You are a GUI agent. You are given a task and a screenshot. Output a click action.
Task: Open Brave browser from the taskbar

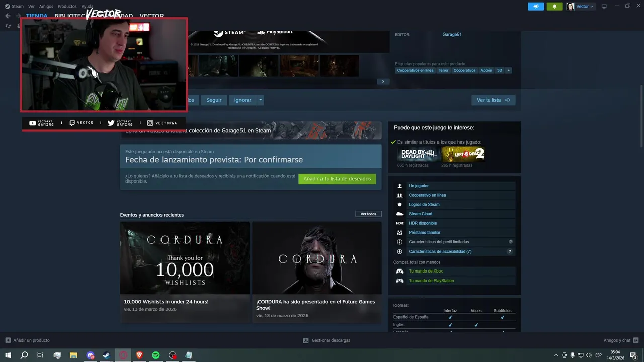click(x=139, y=355)
